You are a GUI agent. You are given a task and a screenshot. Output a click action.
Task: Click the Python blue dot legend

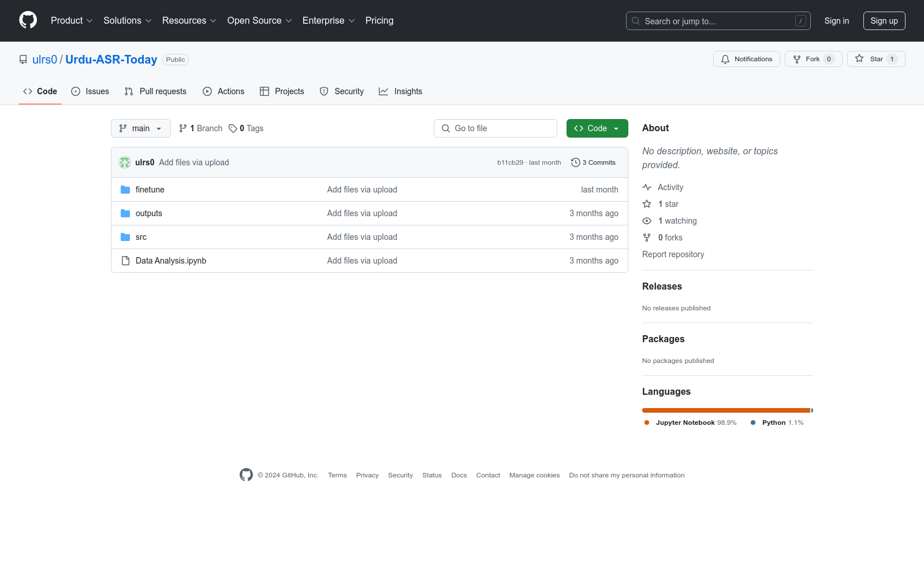(753, 423)
